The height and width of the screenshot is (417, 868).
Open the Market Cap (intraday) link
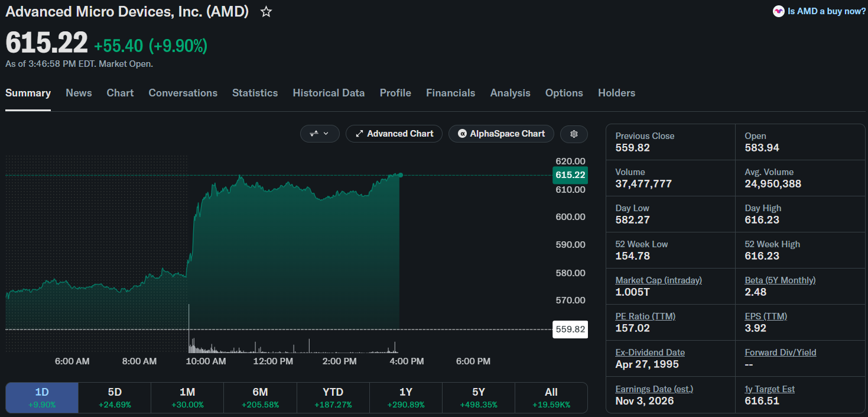point(659,280)
